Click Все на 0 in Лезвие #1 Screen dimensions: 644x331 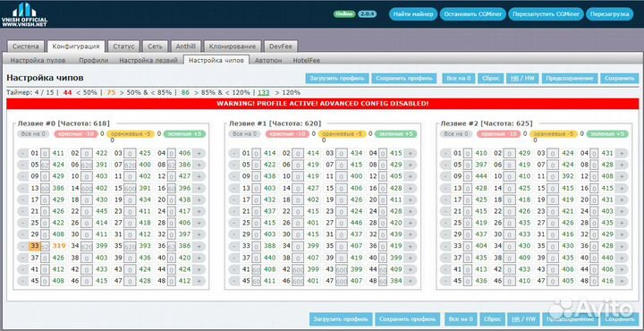245,134
